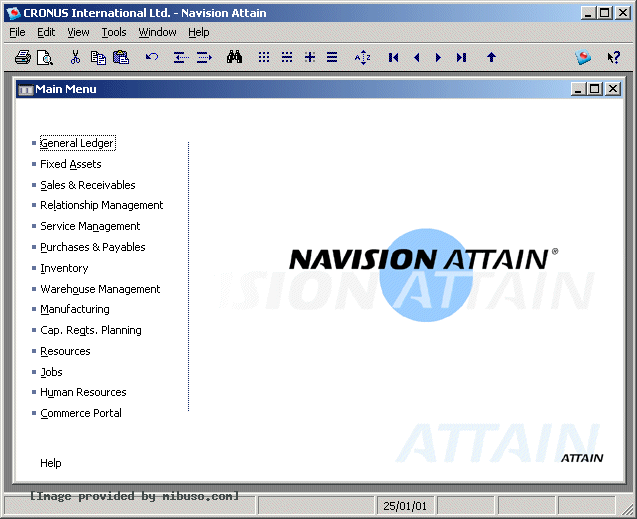Select Purchases & Payables
The height and width of the screenshot is (519, 637).
93,247
